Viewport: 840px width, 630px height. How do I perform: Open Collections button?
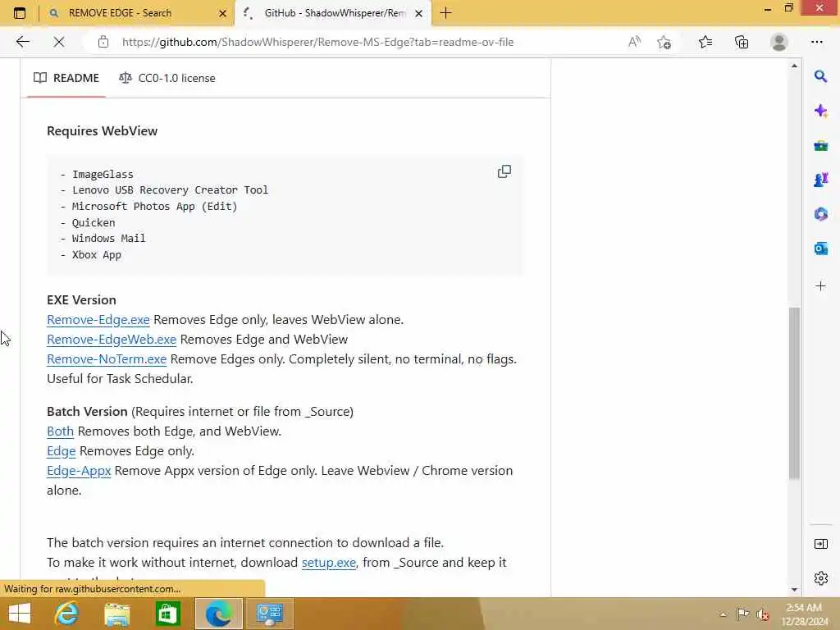[742, 42]
